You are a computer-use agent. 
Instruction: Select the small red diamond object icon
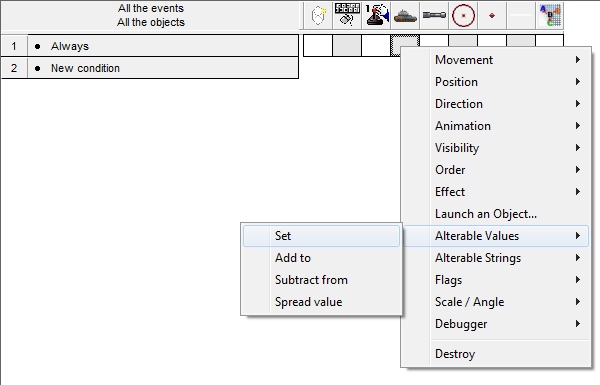[x=492, y=16]
